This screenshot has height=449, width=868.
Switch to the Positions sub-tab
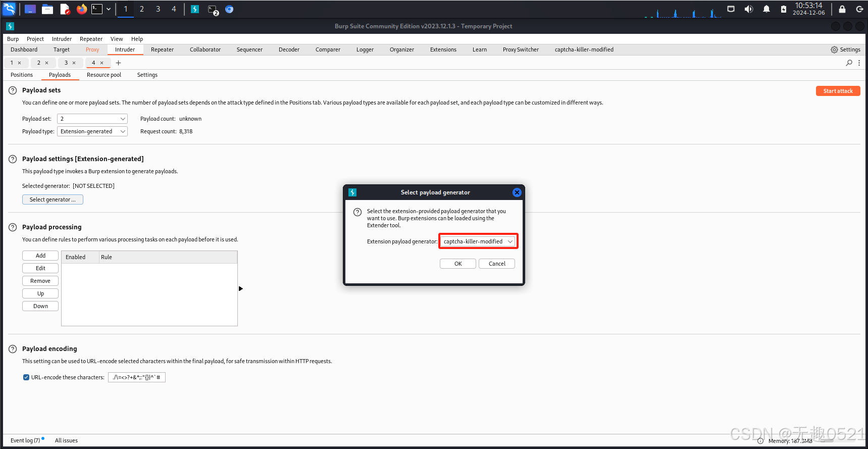click(x=22, y=75)
